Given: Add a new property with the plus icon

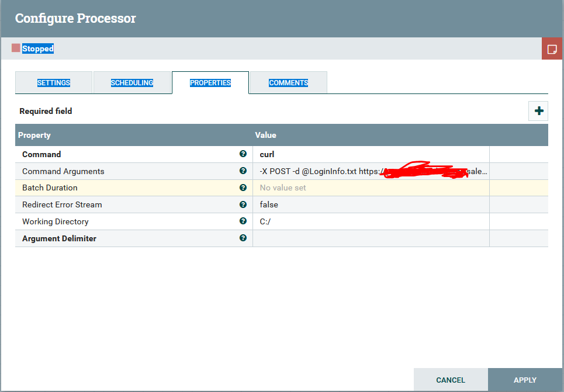Looking at the screenshot, I should pyautogui.click(x=538, y=110).
